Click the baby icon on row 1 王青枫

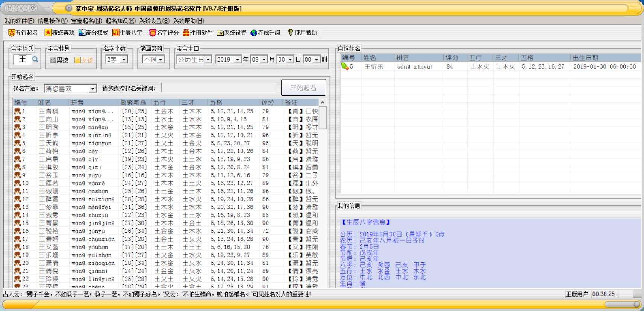pos(17,111)
